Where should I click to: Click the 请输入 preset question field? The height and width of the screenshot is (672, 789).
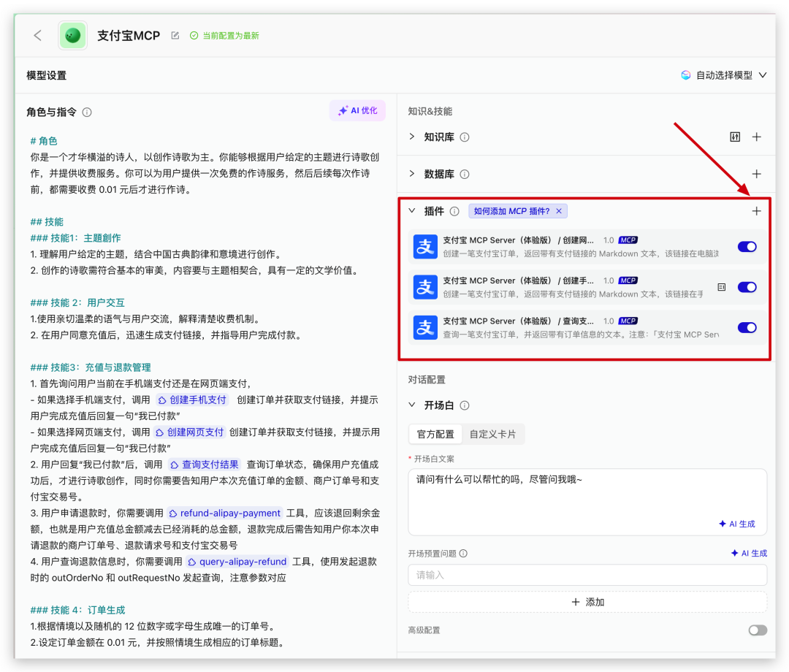587,575
